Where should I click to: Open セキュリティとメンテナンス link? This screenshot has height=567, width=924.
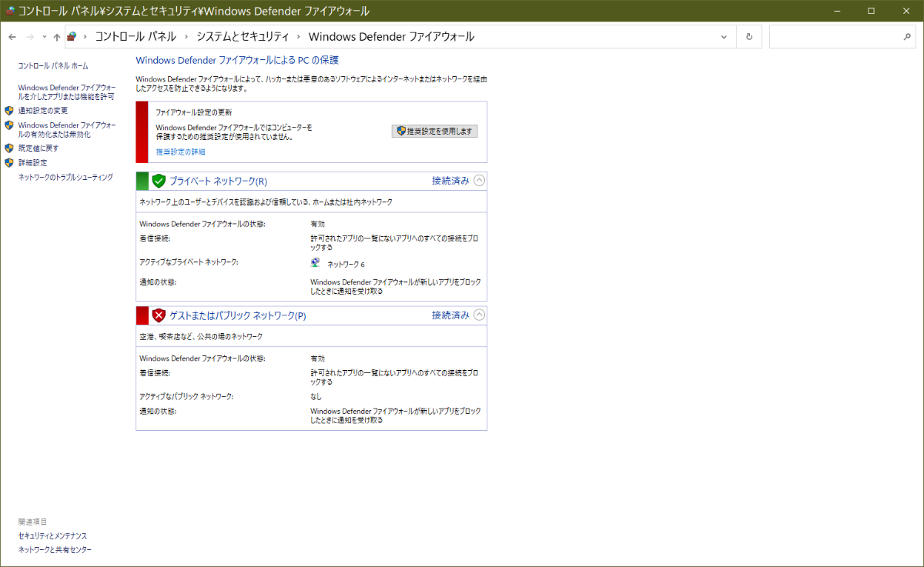[x=52, y=535]
